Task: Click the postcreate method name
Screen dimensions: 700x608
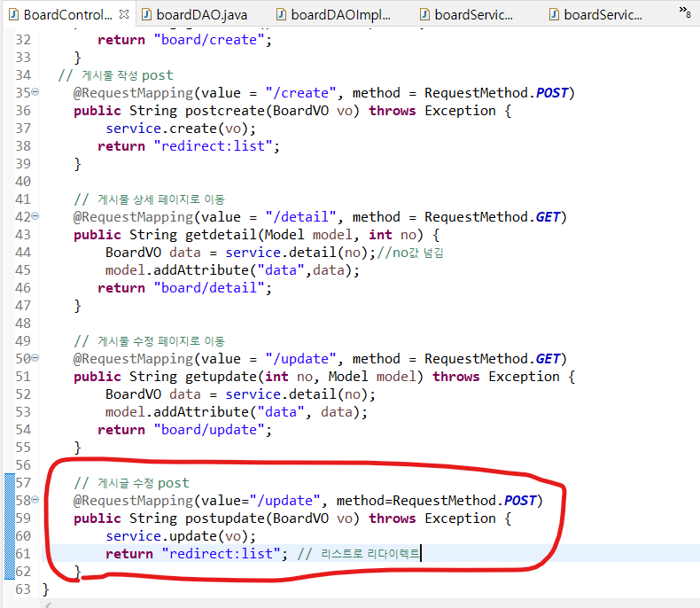Action: pyautogui.click(x=225, y=110)
